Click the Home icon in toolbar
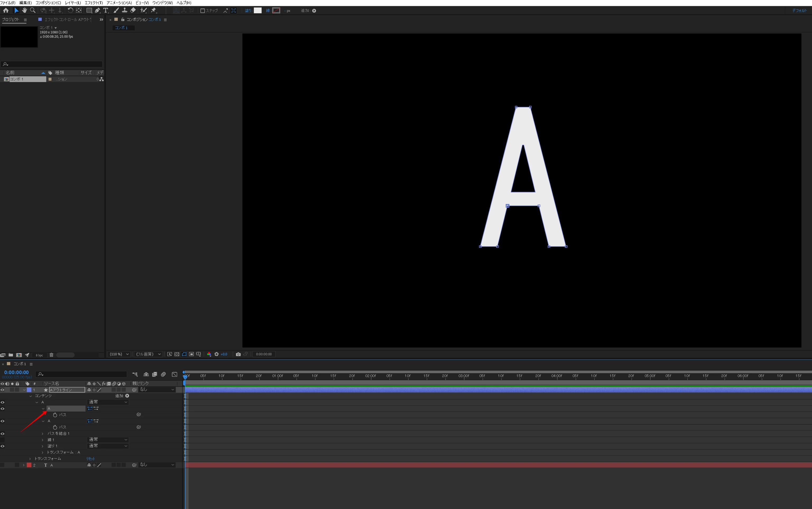The image size is (812, 509). pos(6,11)
